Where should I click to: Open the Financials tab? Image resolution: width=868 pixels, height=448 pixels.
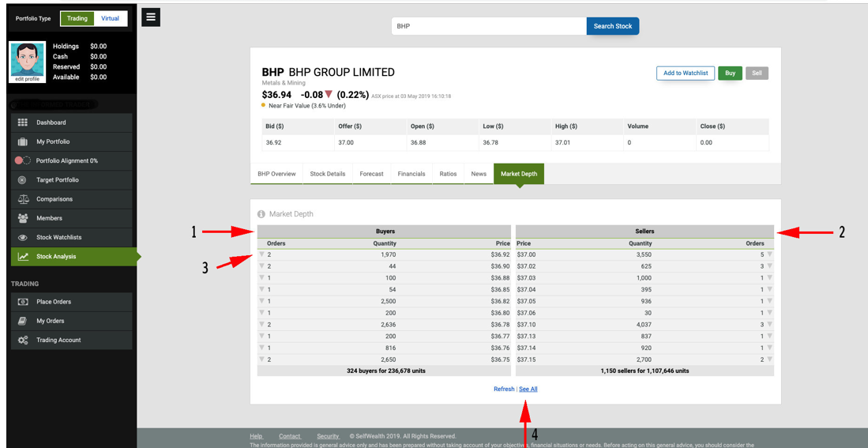pos(411,174)
